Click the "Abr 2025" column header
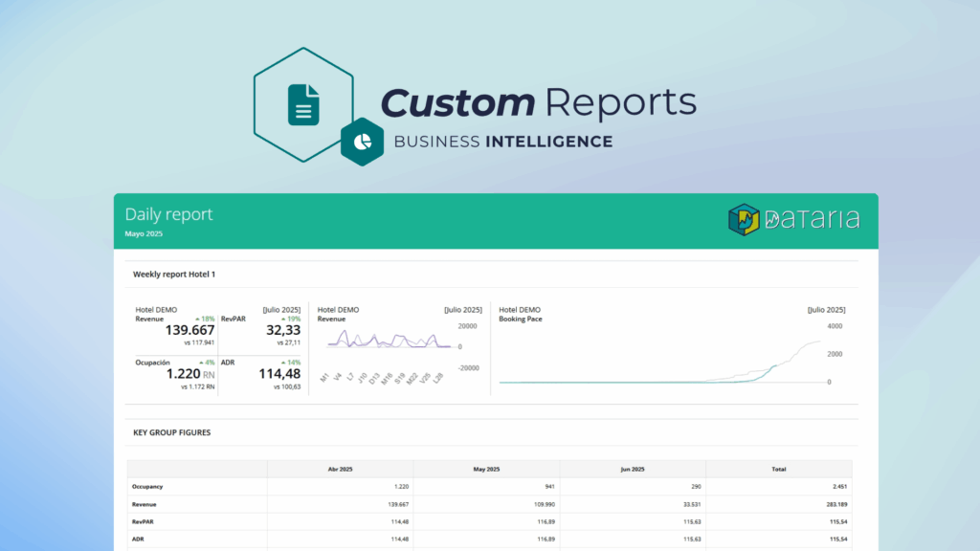Viewport: 980px width, 551px height. [x=340, y=469]
